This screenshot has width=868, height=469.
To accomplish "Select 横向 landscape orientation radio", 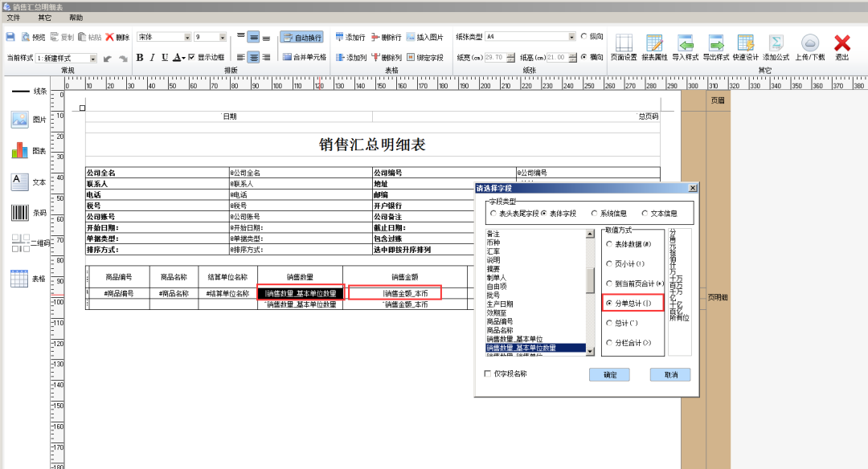I will 583,56.
